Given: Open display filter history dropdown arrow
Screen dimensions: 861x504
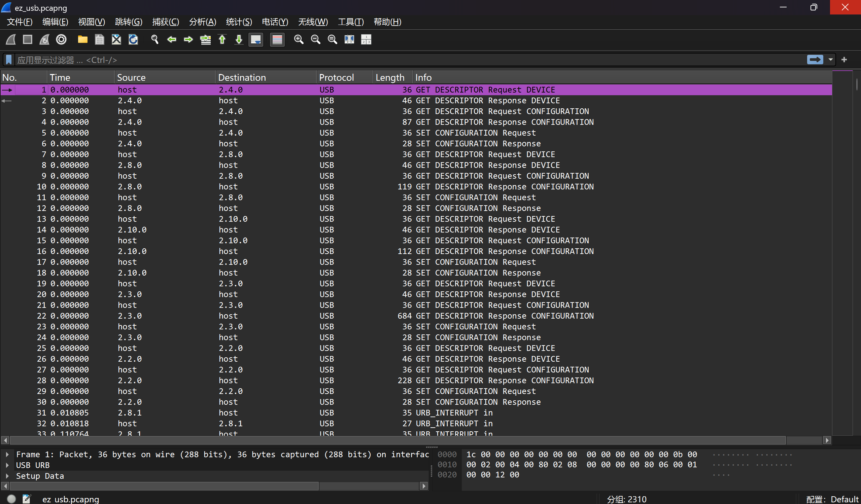Looking at the screenshot, I should (830, 60).
